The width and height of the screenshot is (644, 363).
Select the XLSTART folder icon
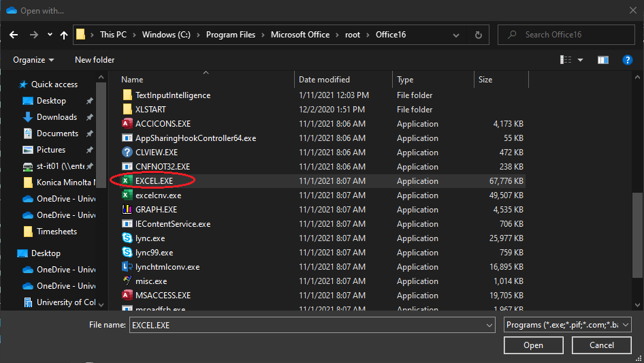pos(127,110)
